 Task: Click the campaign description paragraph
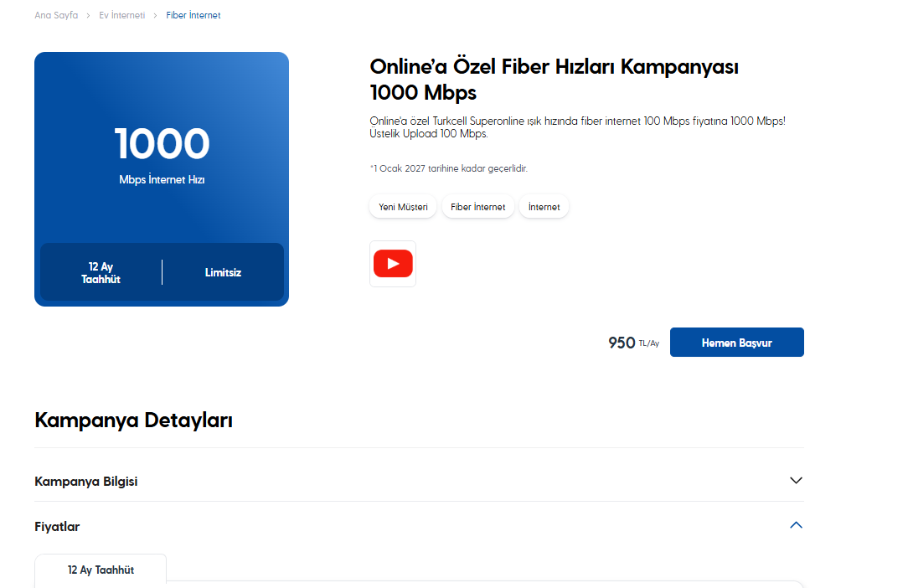click(577, 127)
